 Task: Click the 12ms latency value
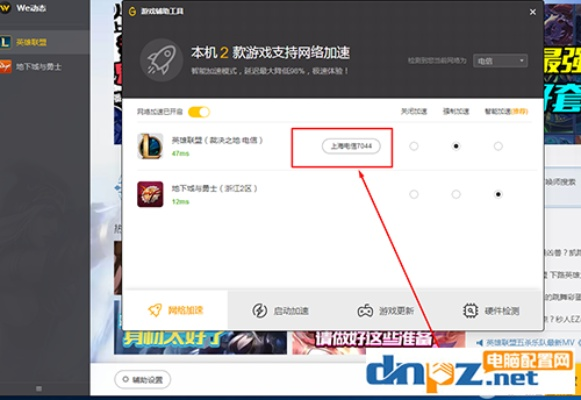click(180, 202)
